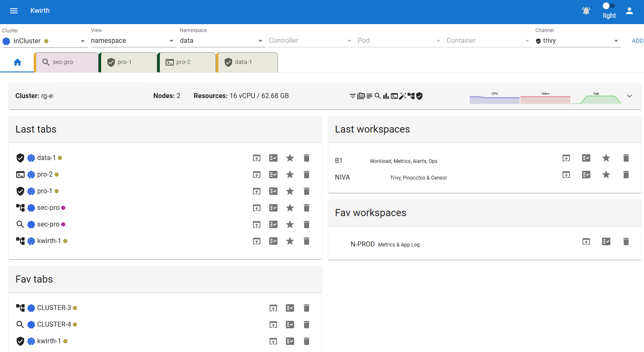Viewport: 644px width, 352px height.
Task: Click the search magnifier icon in cluster bar
Action: pos(377,96)
